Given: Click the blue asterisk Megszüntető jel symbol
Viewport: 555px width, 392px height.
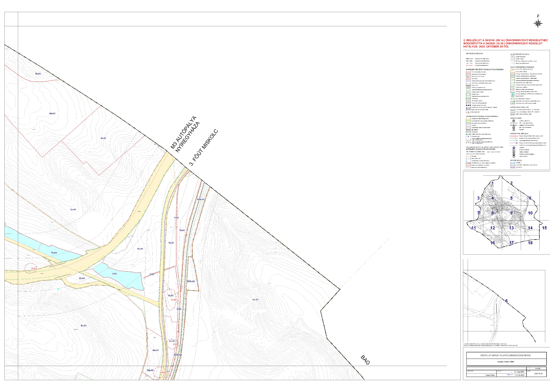Looking at the screenshot, I should (468, 136).
